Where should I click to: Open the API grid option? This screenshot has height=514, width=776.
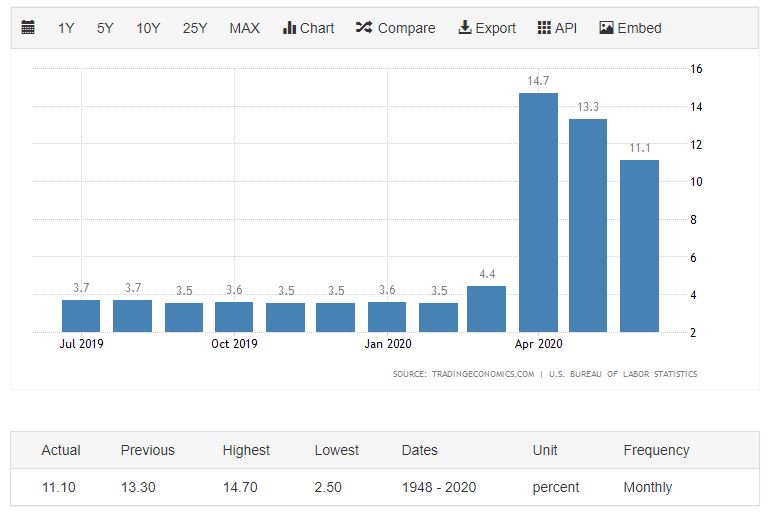(557, 28)
